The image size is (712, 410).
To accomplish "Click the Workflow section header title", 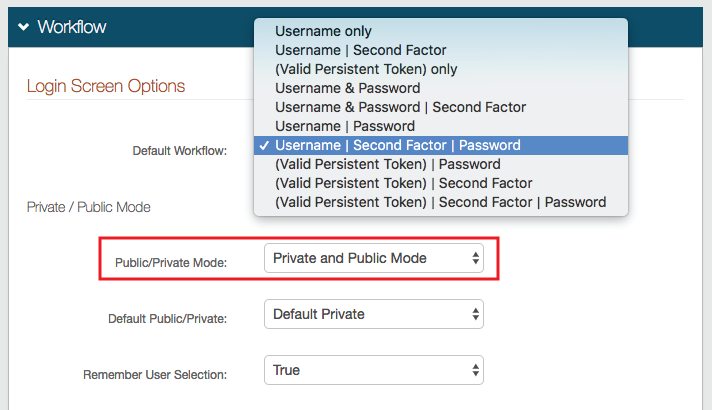I will pyautogui.click(x=72, y=27).
